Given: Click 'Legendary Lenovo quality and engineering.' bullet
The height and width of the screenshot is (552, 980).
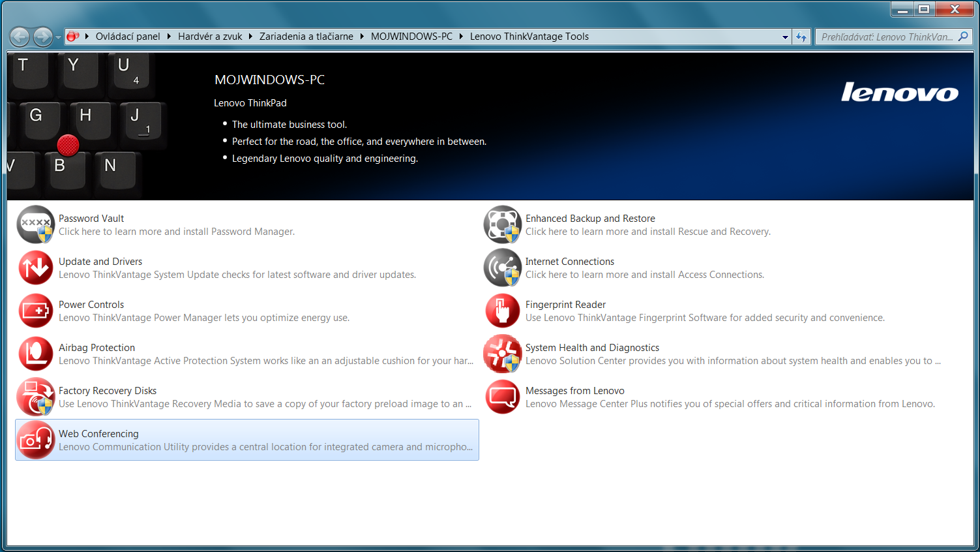Looking at the screenshot, I should [325, 159].
